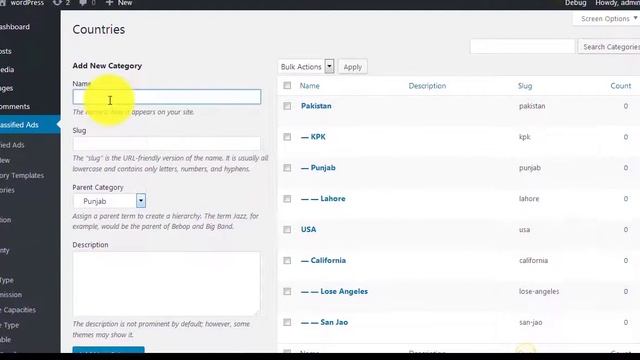Open Parent Category dropdown showing Punjab
The height and width of the screenshot is (360, 640).
click(x=109, y=201)
